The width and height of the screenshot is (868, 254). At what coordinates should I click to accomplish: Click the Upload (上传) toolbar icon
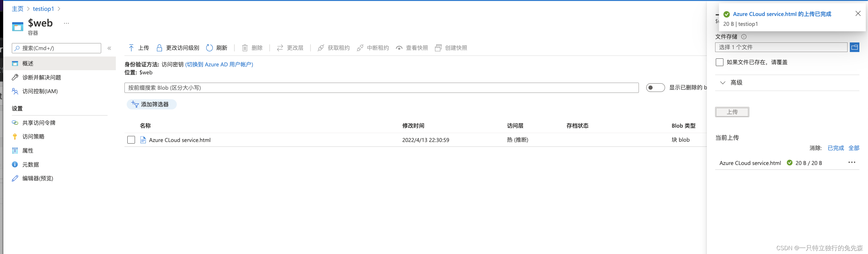tap(131, 48)
